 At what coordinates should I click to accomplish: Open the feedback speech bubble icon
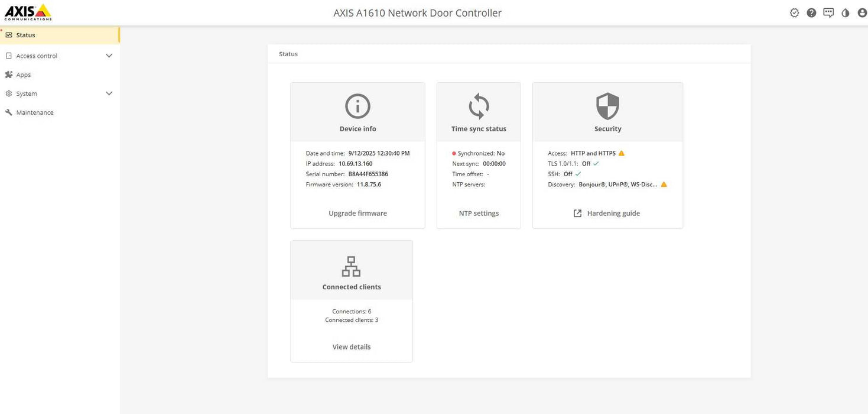[828, 12]
